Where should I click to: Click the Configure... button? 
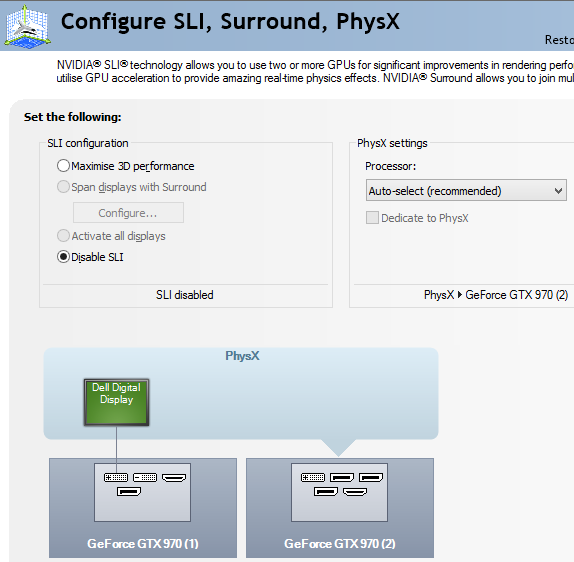point(128,213)
